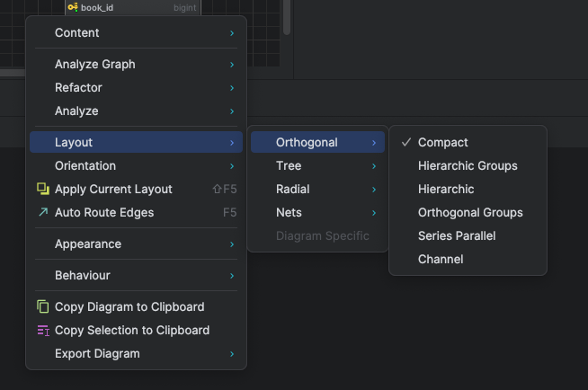
Task: Select the checked Compact layout option
Action: 442,142
